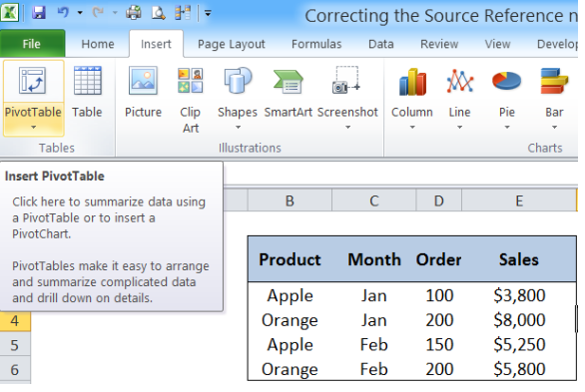Expand the Column chart dropdown arrow
The image size is (585, 392).
pos(412,127)
